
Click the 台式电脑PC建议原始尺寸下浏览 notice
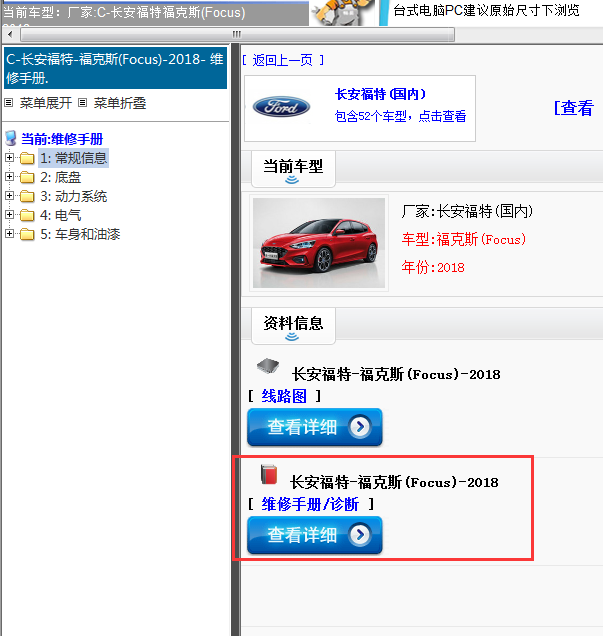pos(486,10)
